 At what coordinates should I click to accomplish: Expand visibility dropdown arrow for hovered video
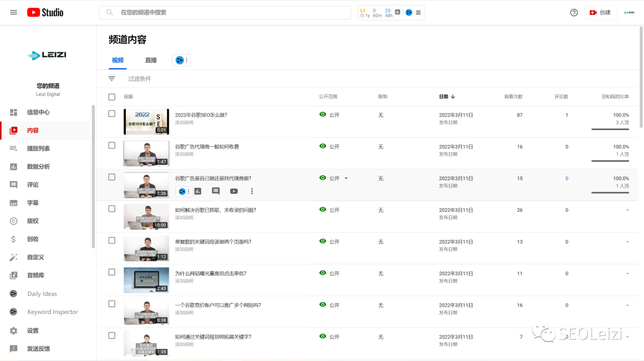[x=346, y=178]
